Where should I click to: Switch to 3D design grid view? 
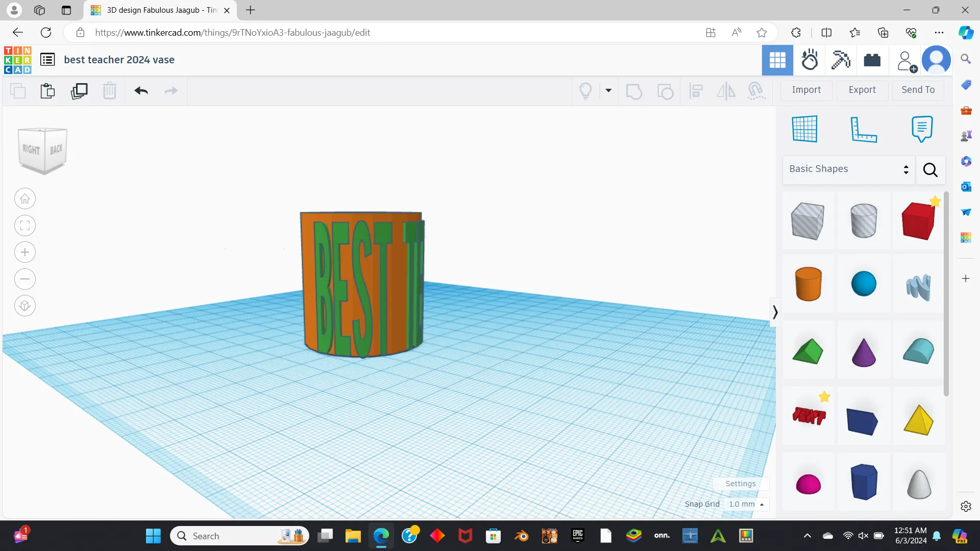tap(777, 60)
